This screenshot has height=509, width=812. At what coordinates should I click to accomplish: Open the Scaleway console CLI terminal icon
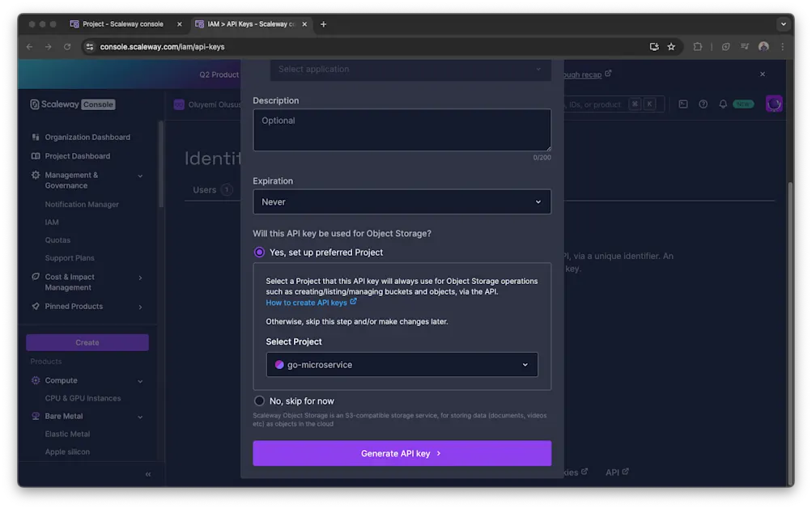tap(683, 104)
